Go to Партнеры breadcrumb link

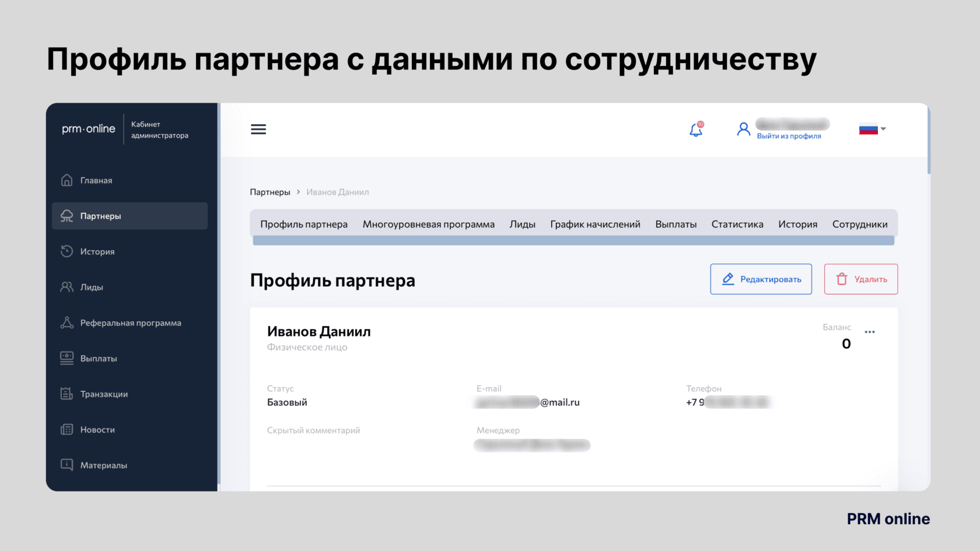270,192
